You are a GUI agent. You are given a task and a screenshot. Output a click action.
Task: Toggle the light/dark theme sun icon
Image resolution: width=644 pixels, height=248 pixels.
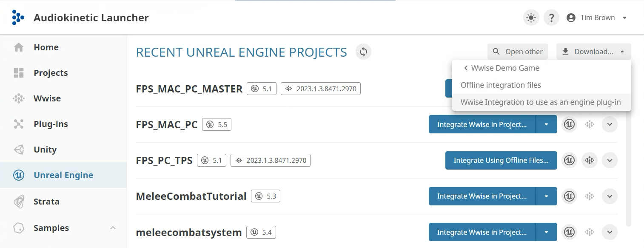[531, 18]
